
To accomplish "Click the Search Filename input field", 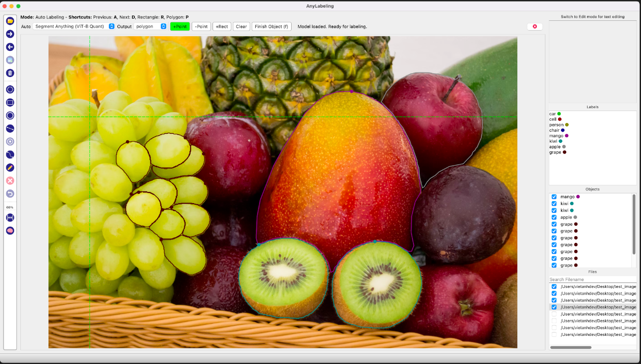I will click(x=592, y=280).
